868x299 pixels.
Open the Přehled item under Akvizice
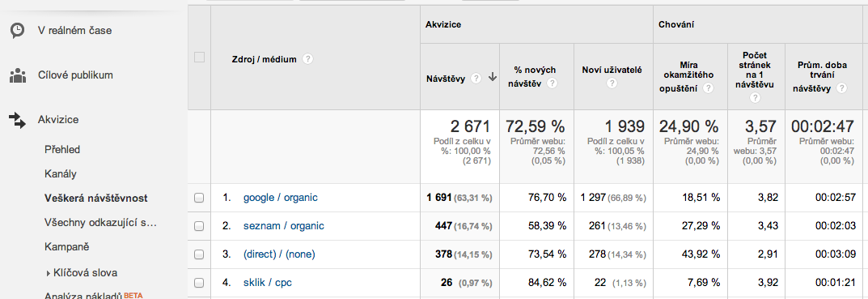(x=62, y=149)
